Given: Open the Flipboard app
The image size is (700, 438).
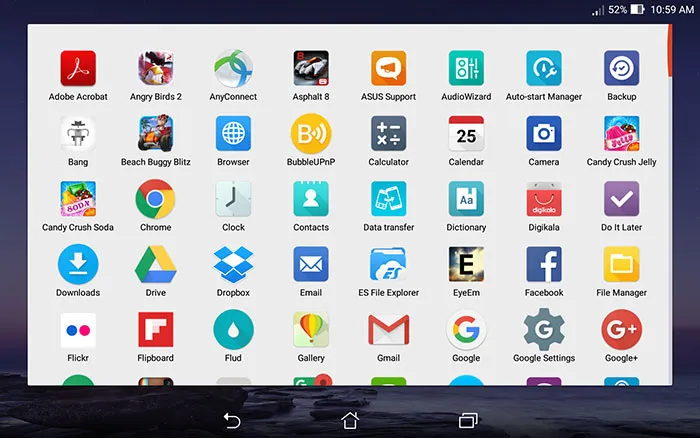Looking at the screenshot, I should click(155, 330).
